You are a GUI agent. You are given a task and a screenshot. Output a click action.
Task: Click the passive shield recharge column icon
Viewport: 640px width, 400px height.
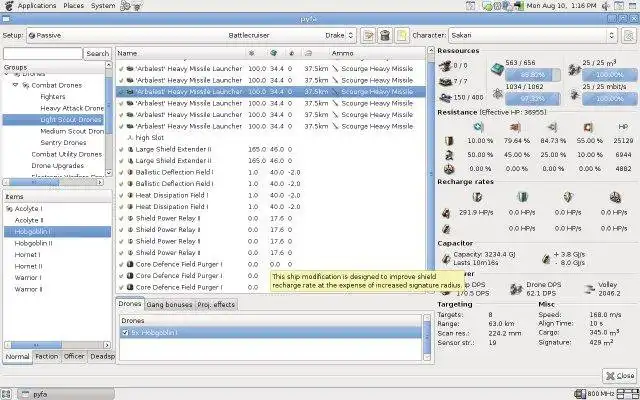pos(477,198)
